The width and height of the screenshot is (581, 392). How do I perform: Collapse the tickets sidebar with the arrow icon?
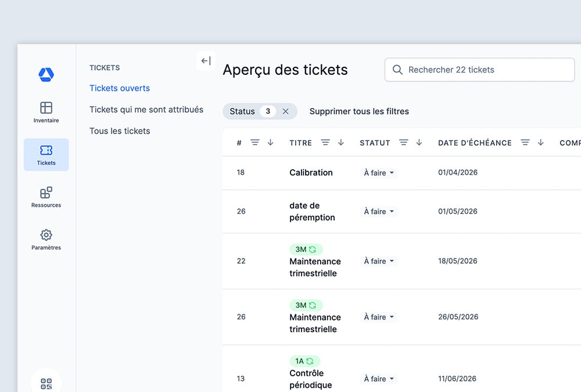(x=205, y=60)
